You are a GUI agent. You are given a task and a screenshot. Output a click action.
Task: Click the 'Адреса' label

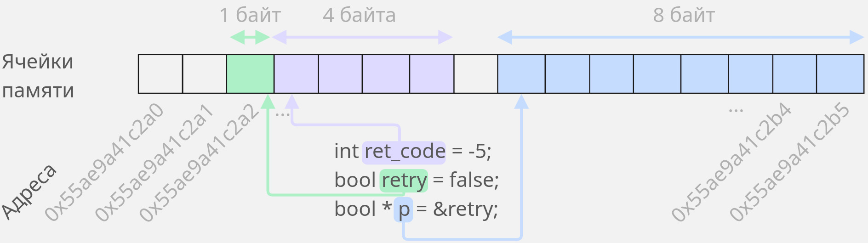point(29,192)
